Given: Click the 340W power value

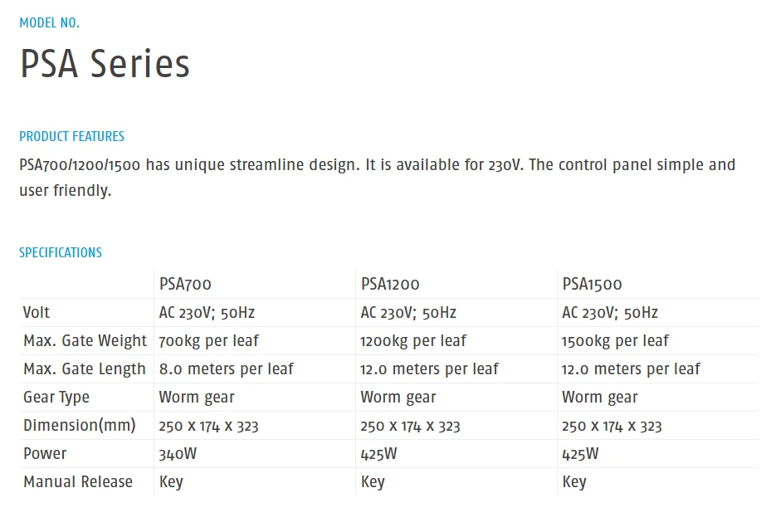Looking at the screenshot, I should coord(178,454).
